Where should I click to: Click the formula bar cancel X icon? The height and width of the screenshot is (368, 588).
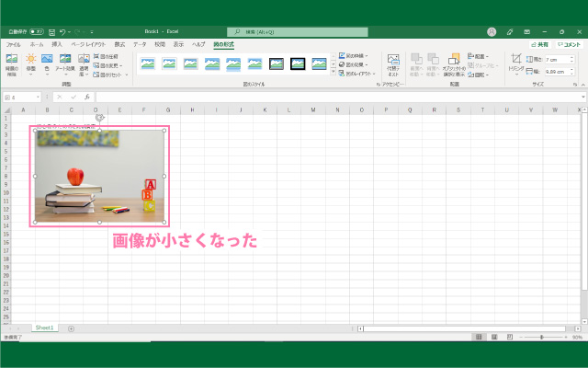pyautogui.click(x=59, y=97)
